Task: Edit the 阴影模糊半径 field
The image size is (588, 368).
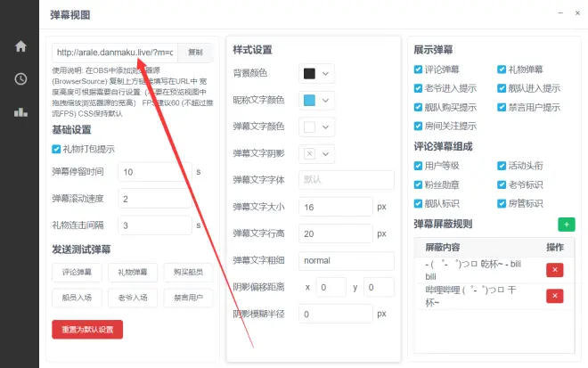Action: click(336, 314)
